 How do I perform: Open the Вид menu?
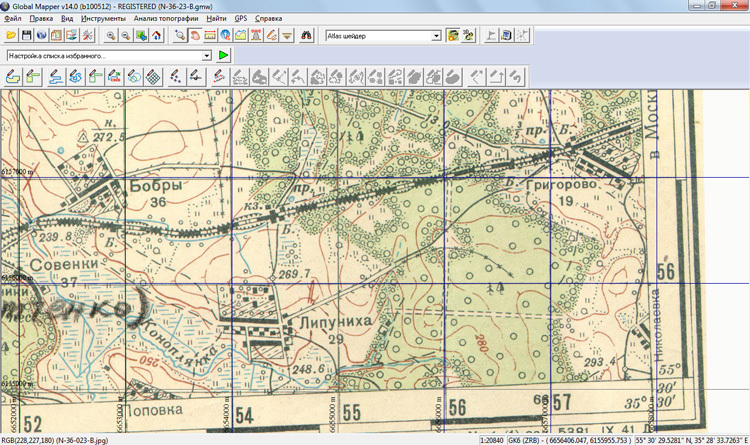click(67, 18)
